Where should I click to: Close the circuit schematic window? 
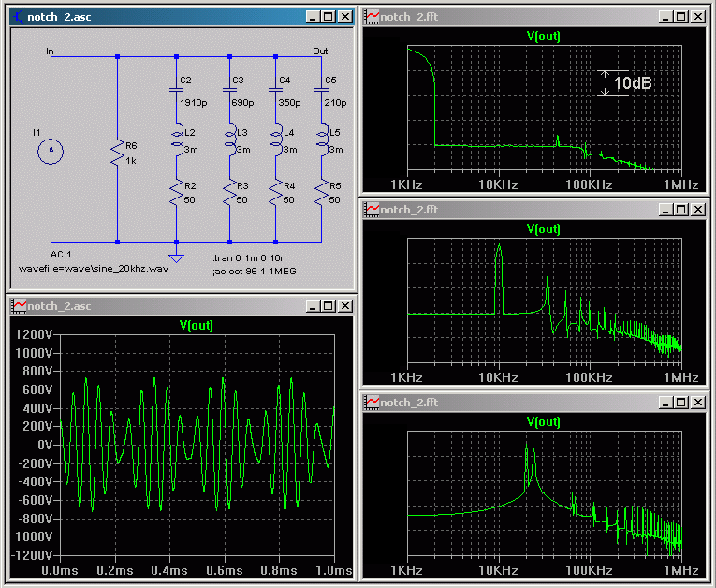click(344, 17)
